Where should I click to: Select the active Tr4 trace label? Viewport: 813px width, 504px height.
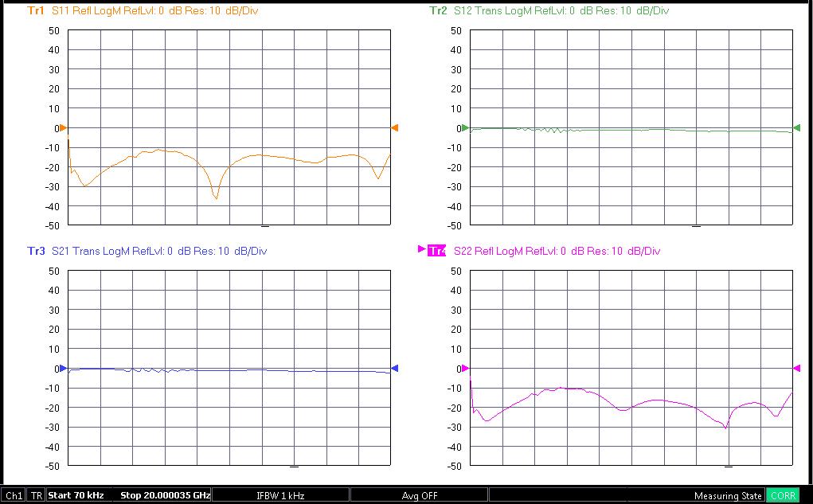[436, 251]
